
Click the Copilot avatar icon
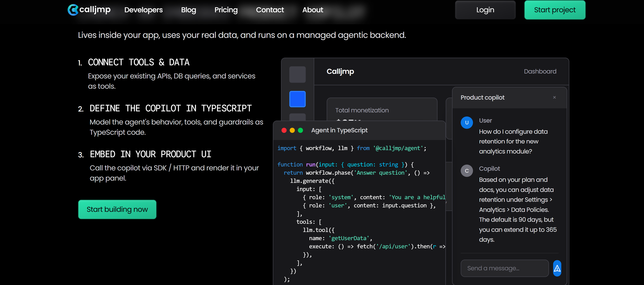pyautogui.click(x=467, y=171)
